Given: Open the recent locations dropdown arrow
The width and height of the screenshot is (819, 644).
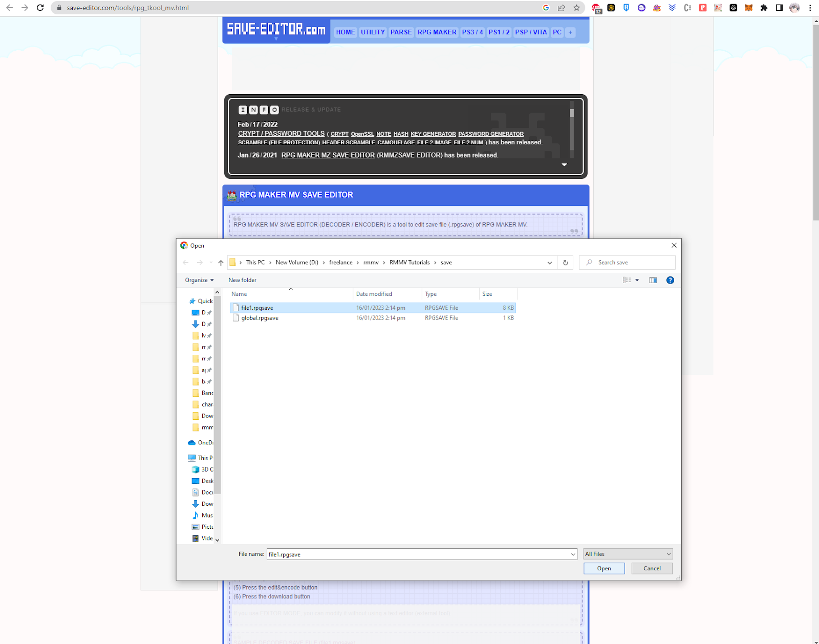Looking at the screenshot, I should point(211,263).
